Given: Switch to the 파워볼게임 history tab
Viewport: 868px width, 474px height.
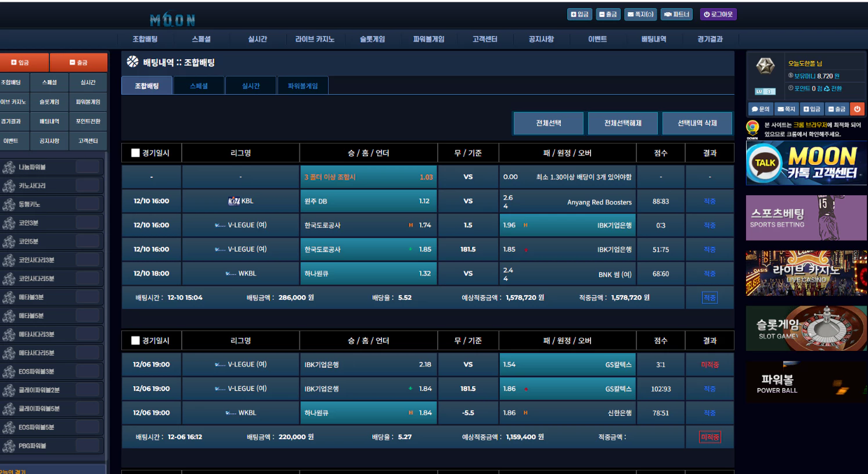Looking at the screenshot, I should coord(303,85).
